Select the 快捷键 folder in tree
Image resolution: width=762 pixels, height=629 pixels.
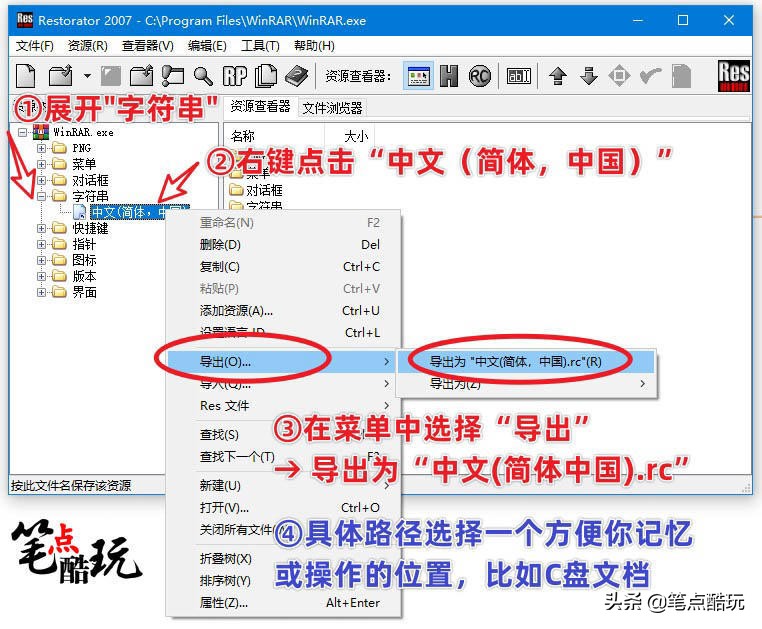pyautogui.click(x=90, y=228)
